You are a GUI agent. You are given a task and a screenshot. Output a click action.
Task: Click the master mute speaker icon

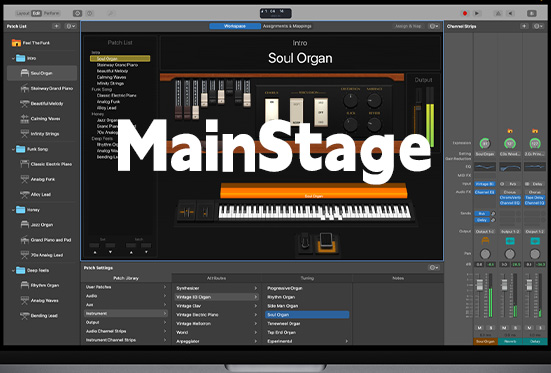(511, 13)
